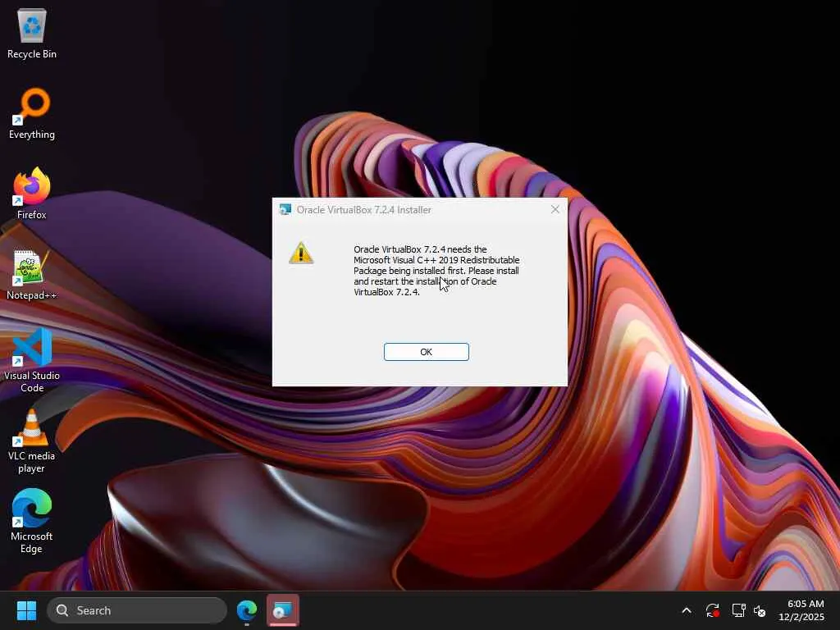Image resolution: width=840 pixels, height=630 pixels.
Task: Select the Firefox desktop shortcut
Action: pos(32,194)
